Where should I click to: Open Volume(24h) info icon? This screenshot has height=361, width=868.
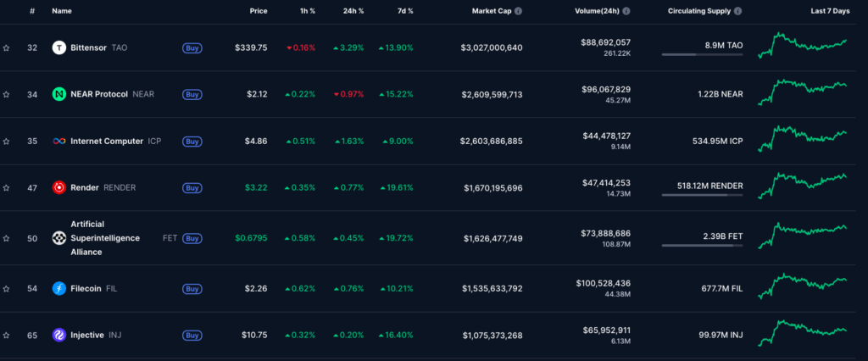click(626, 11)
